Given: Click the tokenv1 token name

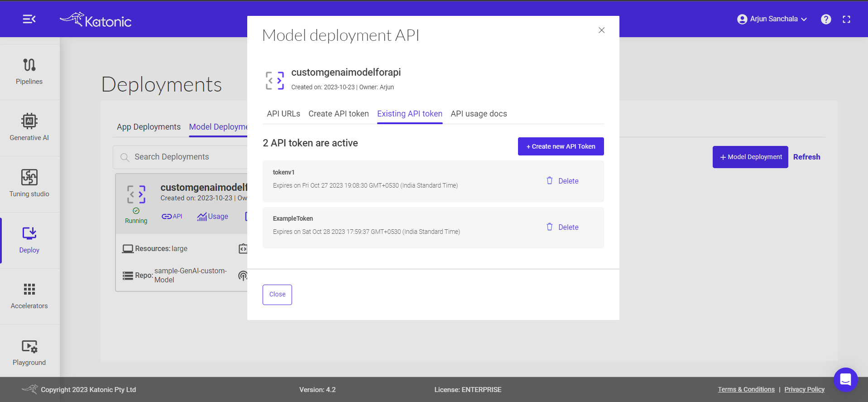Looking at the screenshot, I should pos(283,172).
